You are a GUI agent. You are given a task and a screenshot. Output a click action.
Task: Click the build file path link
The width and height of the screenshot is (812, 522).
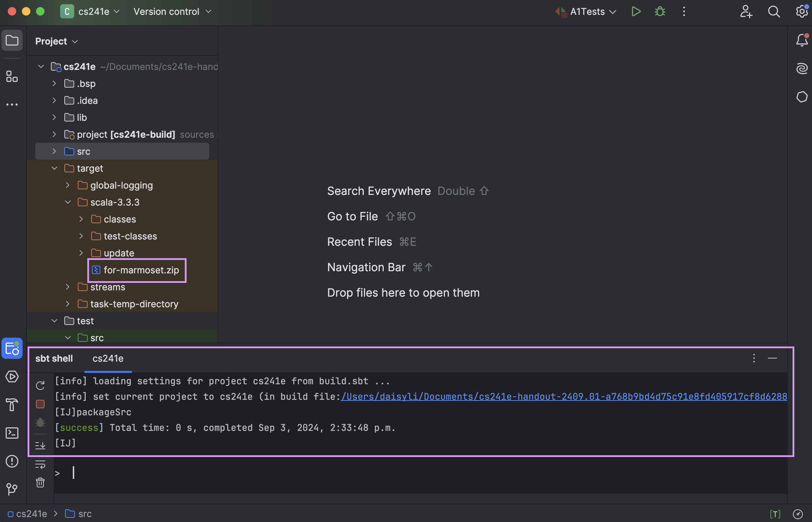[x=564, y=397]
